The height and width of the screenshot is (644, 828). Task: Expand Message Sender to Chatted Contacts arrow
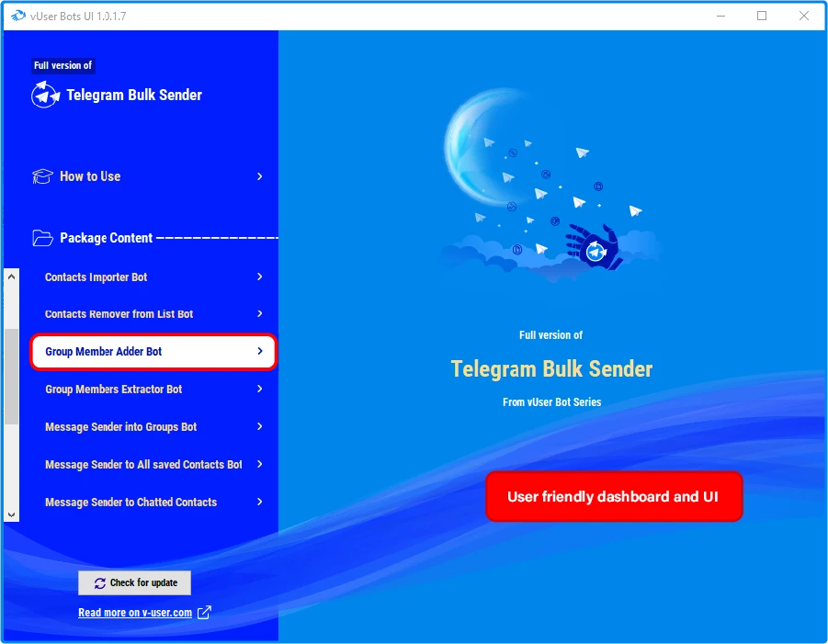tap(260, 502)
